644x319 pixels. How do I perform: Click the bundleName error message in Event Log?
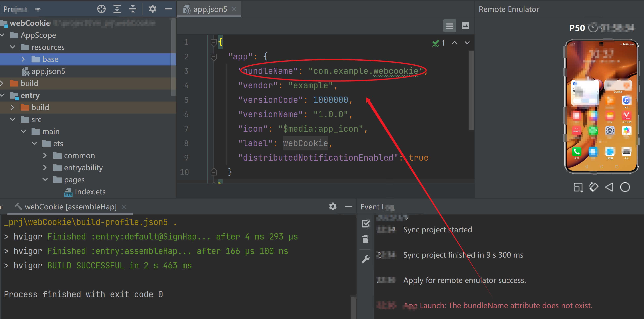click(498, 306)
